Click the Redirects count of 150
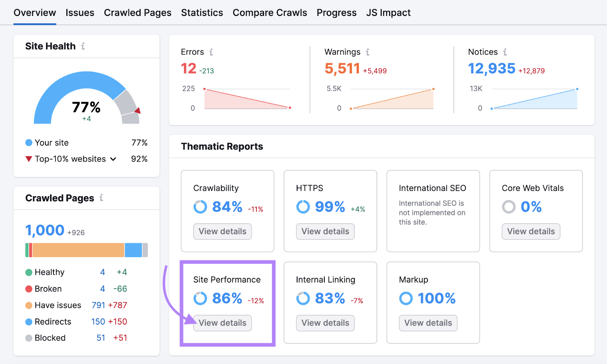The image size is (607, 364). tap(97, 321)
